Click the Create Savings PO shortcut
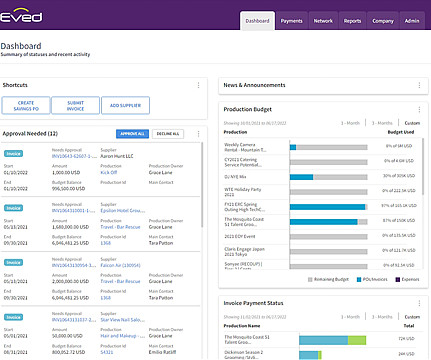The width and height of the screenshot is (431, 360). (x=26, y=106)
